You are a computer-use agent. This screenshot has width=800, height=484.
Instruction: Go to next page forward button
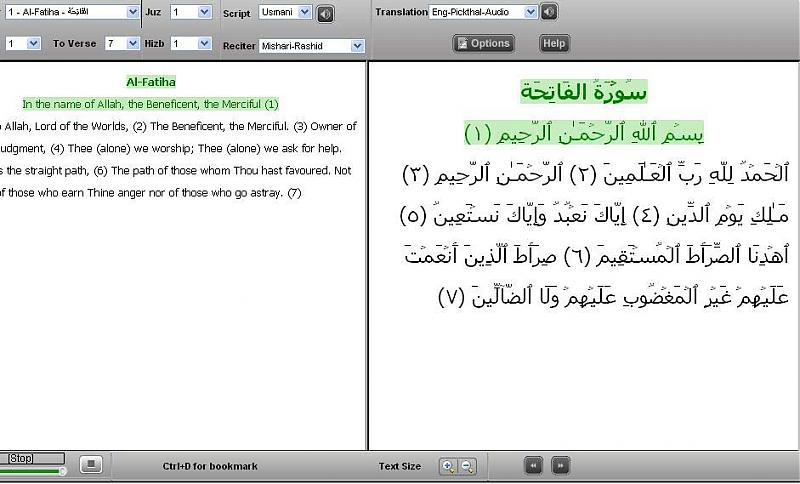point(561,466)
